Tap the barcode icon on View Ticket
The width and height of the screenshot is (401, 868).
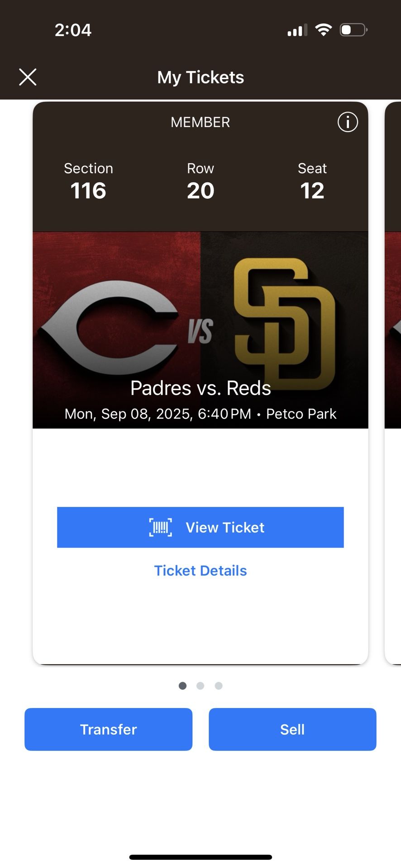pyautogui.click(x=161, y=527)
